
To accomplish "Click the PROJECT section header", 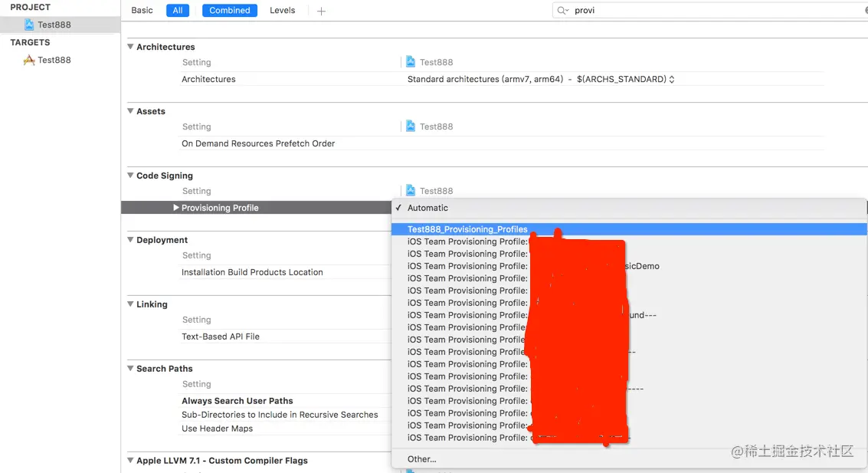I will point(30,7).
